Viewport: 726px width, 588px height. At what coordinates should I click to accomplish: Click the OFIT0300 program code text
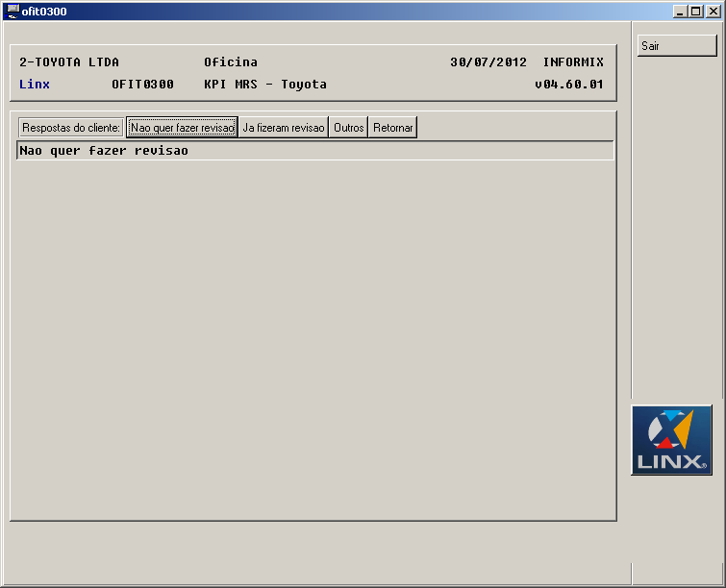142,85
